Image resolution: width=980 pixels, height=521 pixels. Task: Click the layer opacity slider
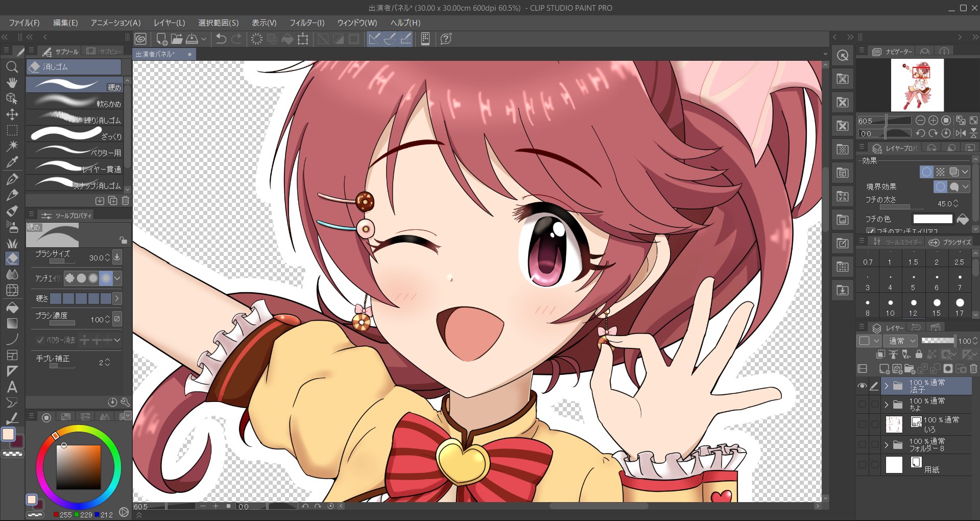(938, 341)
